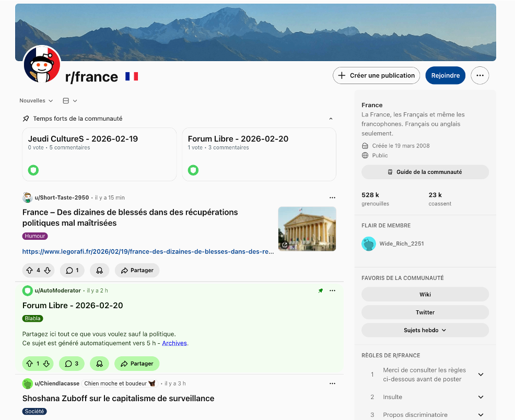Click the Créée le 19 mars 2008 text
This screenshot has height=420, width=515.
click(401, 146)
